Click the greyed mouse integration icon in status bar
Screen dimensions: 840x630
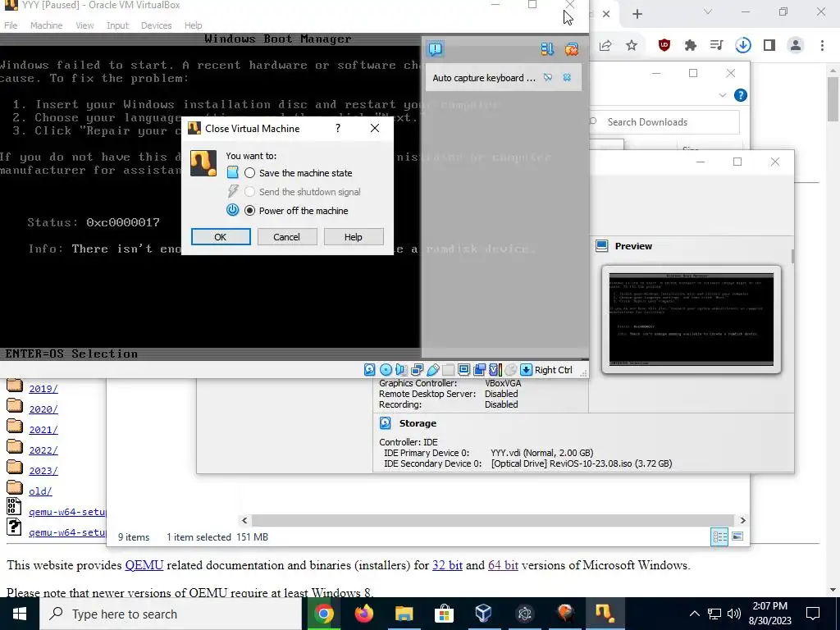(510, 370)
